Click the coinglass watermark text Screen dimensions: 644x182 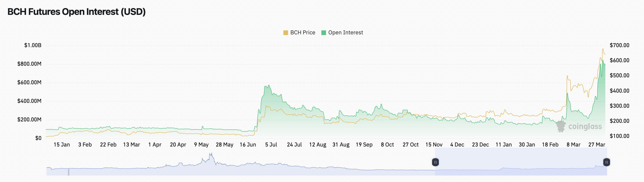[x=585, y=127]
